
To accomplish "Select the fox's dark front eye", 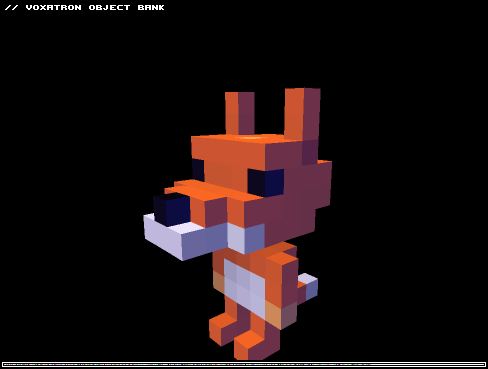I will 266,182.
